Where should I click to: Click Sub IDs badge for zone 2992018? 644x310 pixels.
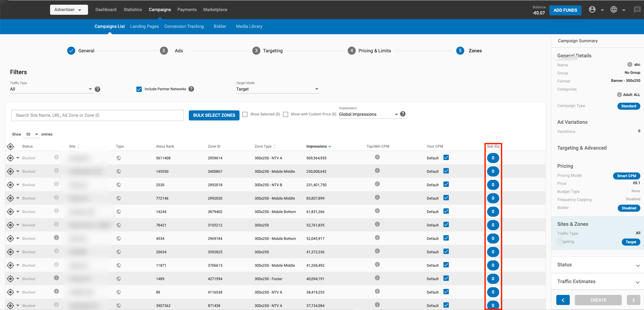(493, 185)
